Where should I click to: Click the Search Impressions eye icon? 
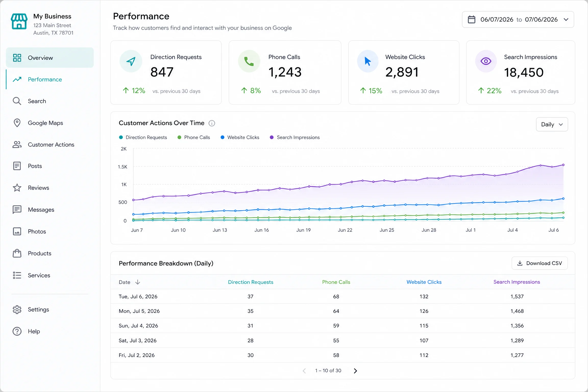(x=486, y=61)
